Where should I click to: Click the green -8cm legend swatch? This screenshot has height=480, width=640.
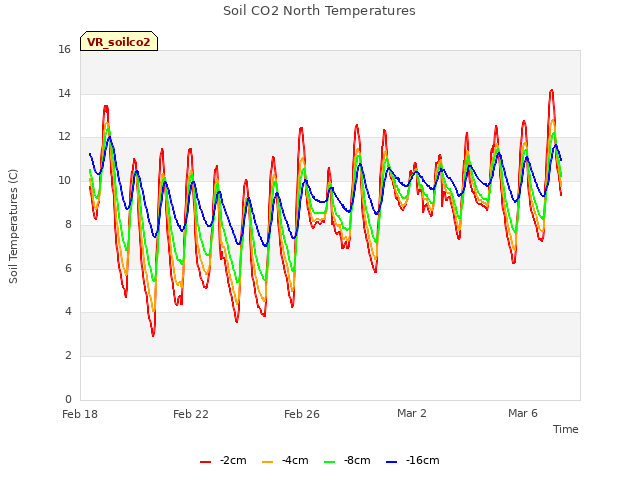[329, 462]
